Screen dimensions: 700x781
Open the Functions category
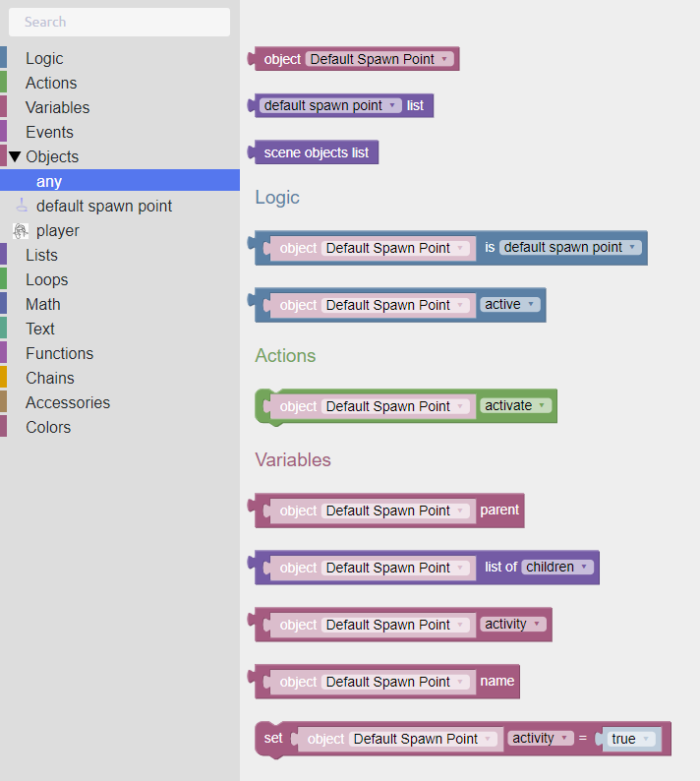pyautogui.click(x=59, y=353)
